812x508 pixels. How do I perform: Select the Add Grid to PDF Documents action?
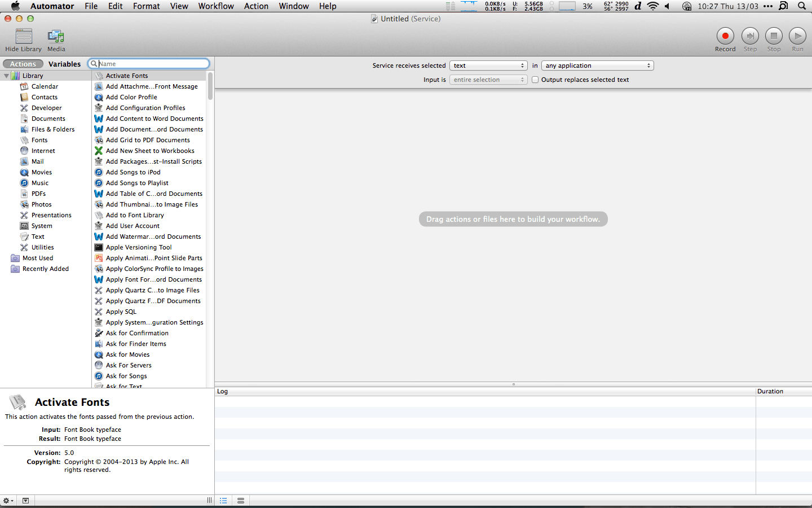point(149,140)
